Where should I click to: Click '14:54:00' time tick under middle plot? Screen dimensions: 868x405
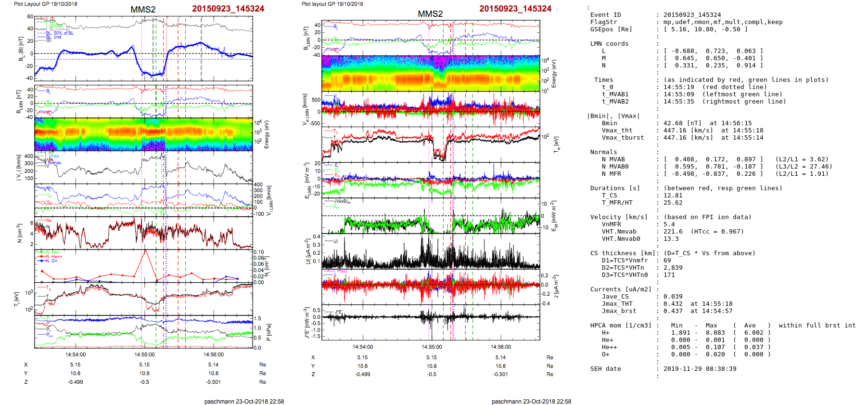[x=363, y=347]
